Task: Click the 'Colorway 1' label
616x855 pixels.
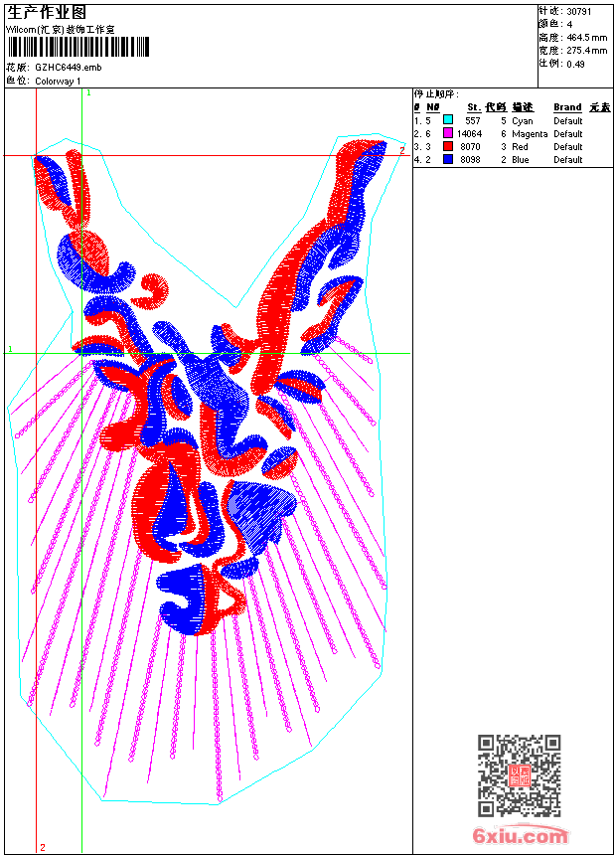Action: pyautogui.click(x=59, y=81)
